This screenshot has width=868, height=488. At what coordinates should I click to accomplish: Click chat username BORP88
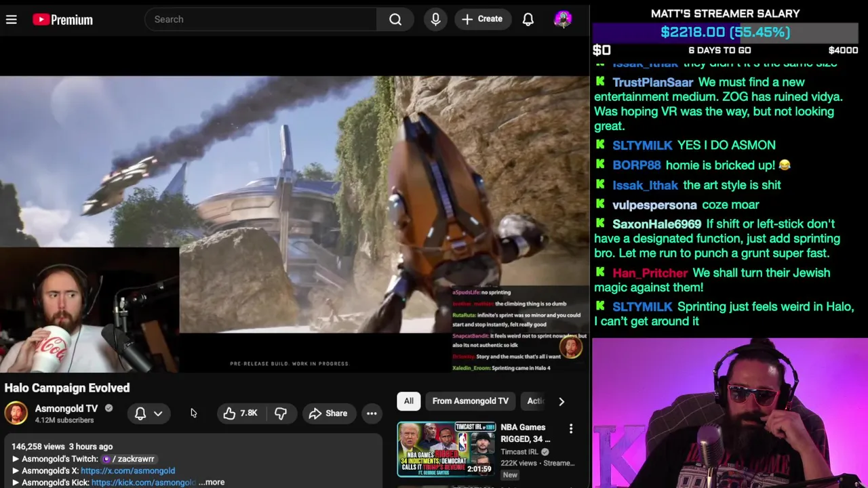[x=636, y=165]
